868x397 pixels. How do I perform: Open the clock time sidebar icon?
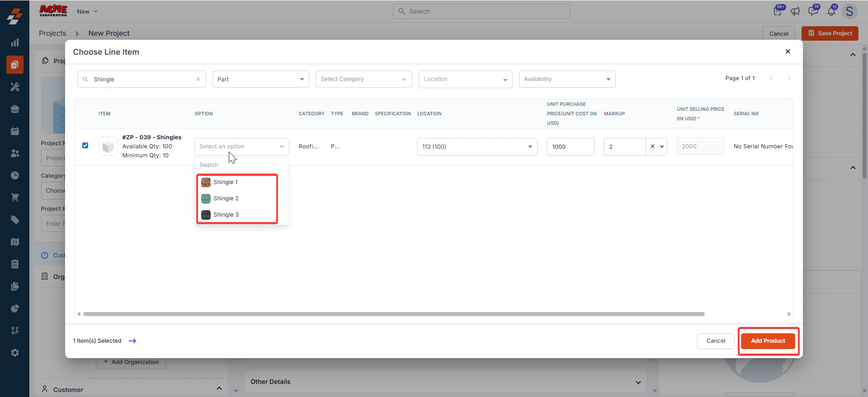[x=15, y=175]
